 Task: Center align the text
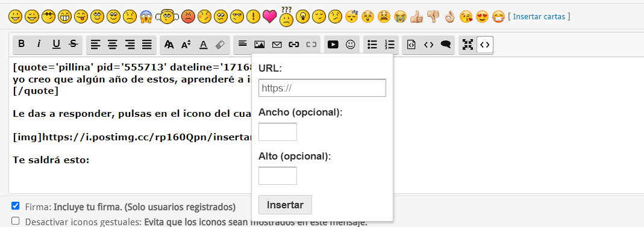pyautogui.click(x=113, y=45)
